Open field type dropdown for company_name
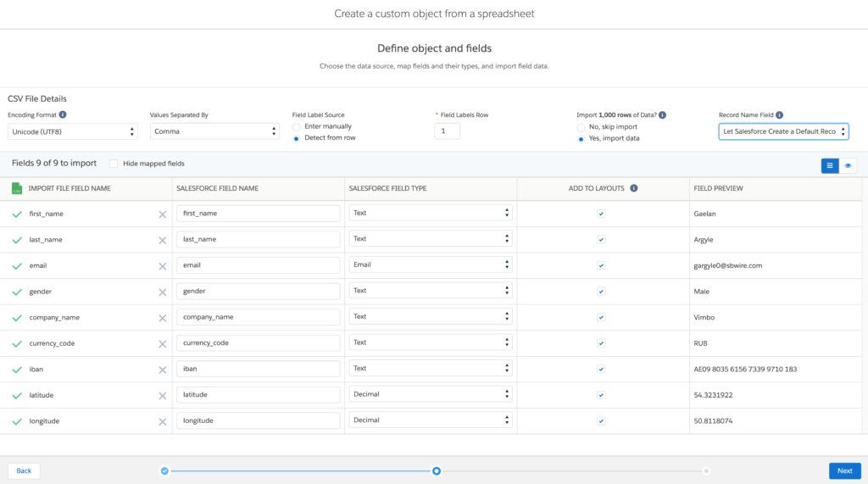 pos(430,317)
